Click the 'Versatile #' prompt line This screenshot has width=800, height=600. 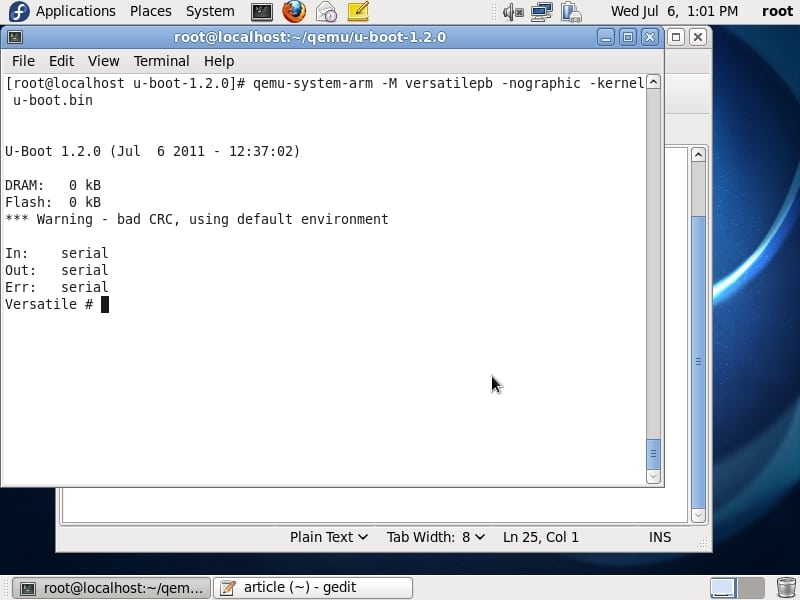(x=57, y=304)
